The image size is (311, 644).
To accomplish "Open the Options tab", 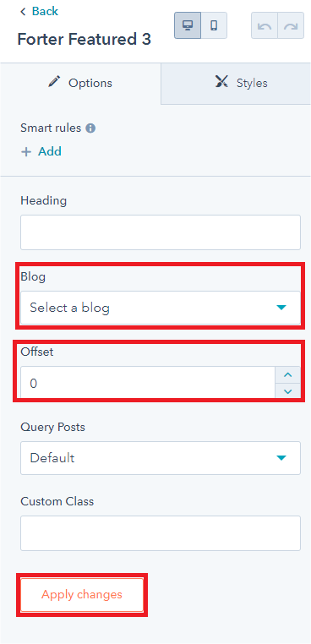I will point(80,84).
